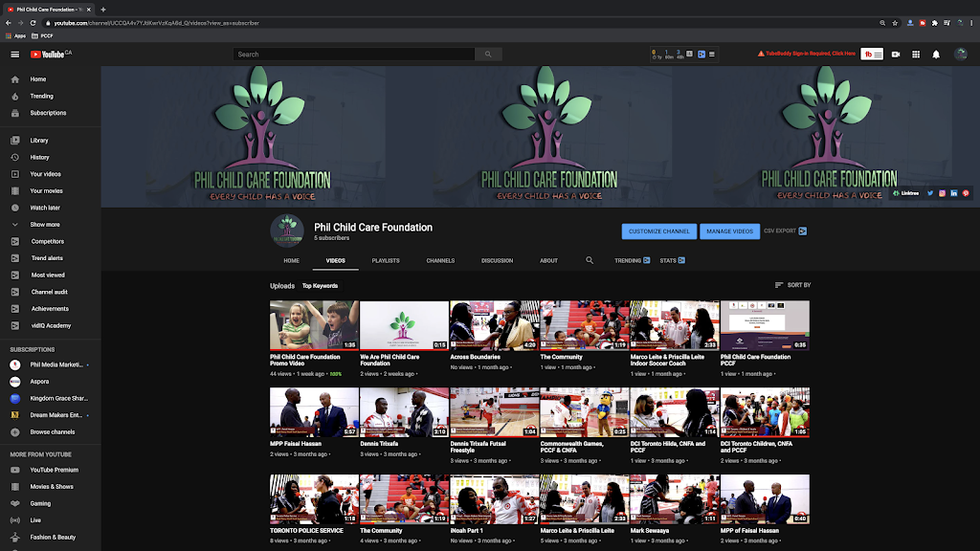Image resolution: width=980 pixels, height=551 pixels.
Task: Switch to CHANNELS tab
Action: coord(440,260)
